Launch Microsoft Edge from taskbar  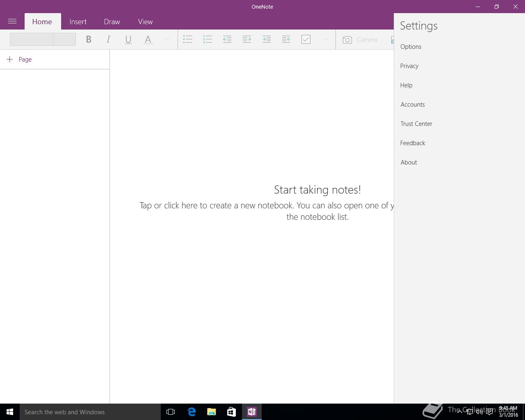click(x=192, y=412)
